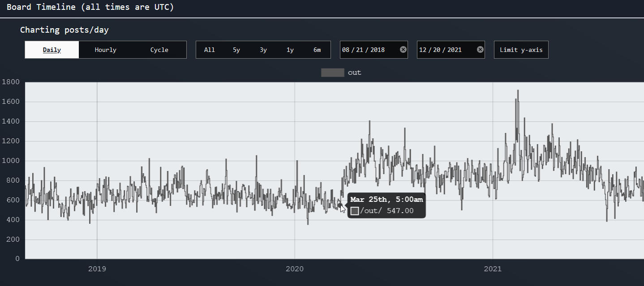
Task: Set range to 5y
Action: pos(236,50)
